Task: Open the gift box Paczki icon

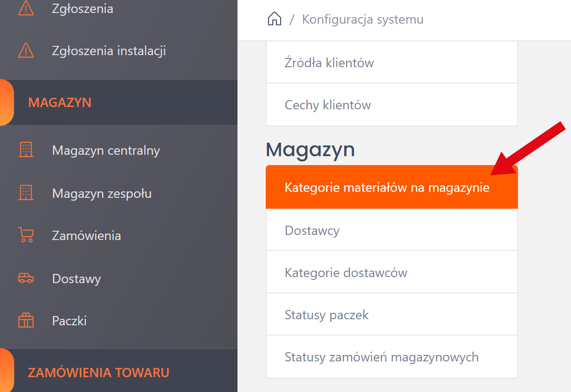Action: [26, 321]
